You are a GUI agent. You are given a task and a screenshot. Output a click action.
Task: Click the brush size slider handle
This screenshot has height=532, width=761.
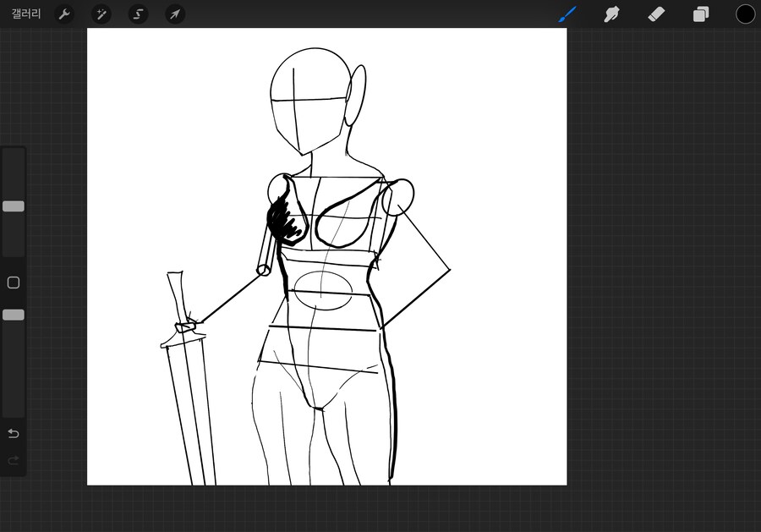click(14, 206)
